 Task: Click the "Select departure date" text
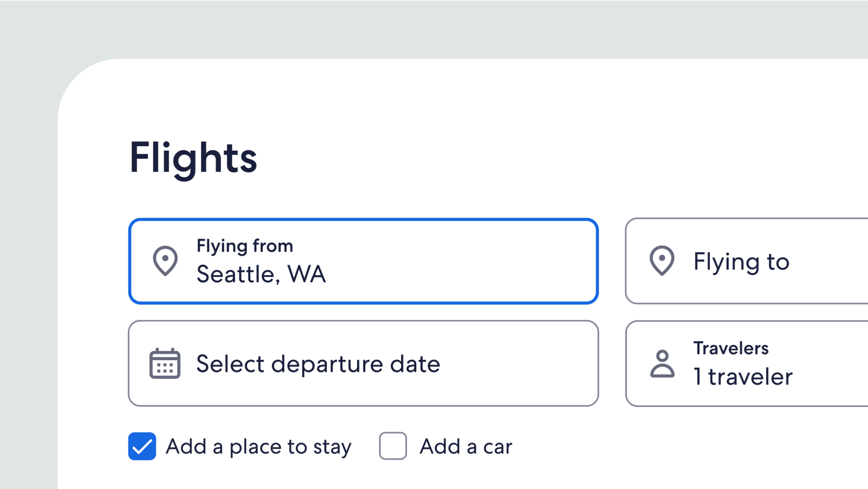point(318,364)
